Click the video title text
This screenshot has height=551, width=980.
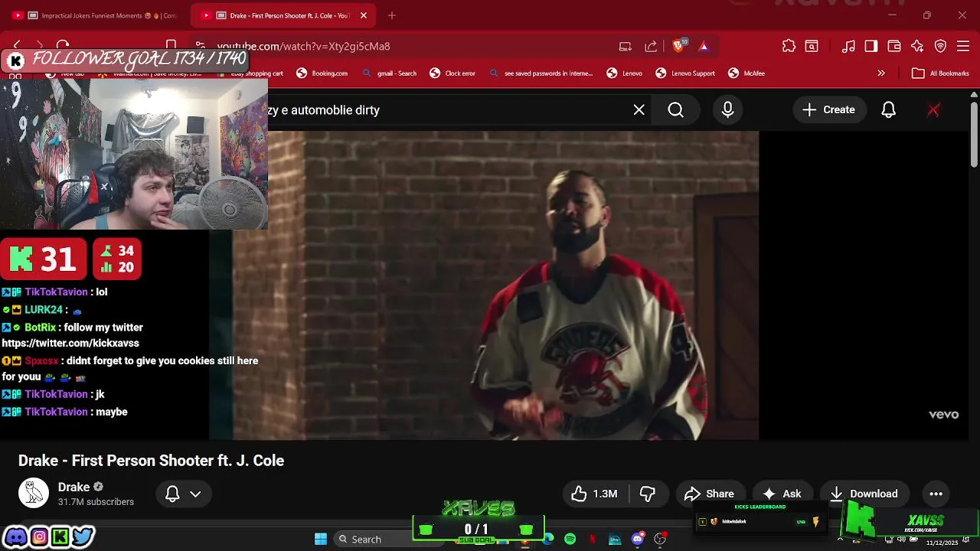151,461
